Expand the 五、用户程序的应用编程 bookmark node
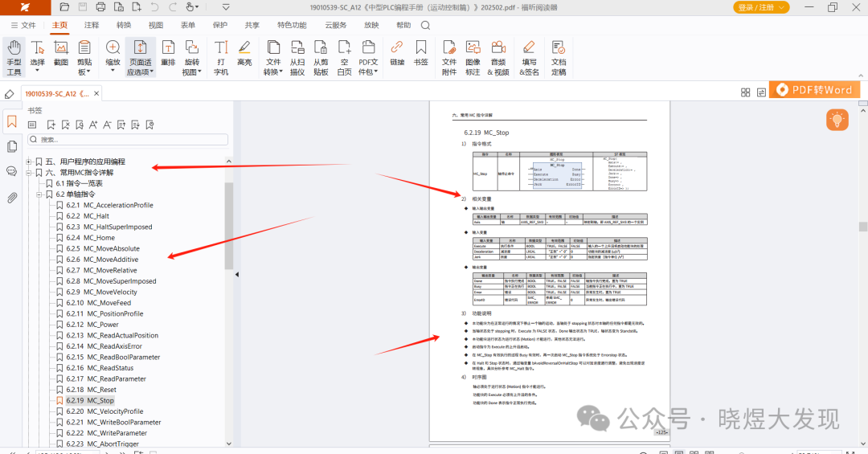Screen dimensions: 868x454 pyautogui.click(x=29, y=162)
